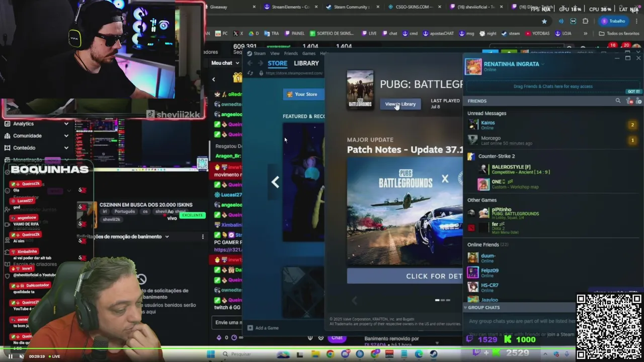The image size is (644, 362).
Task: Switch to CSGO-SKINS.COM browser tab
Action: click(x=413, y=7)
